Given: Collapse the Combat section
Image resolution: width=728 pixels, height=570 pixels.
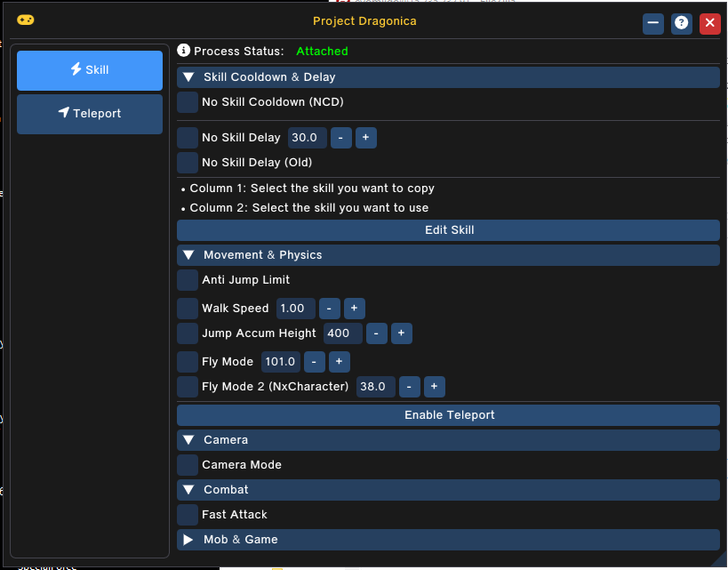Looking at the screenshot, I should point(448,490).
